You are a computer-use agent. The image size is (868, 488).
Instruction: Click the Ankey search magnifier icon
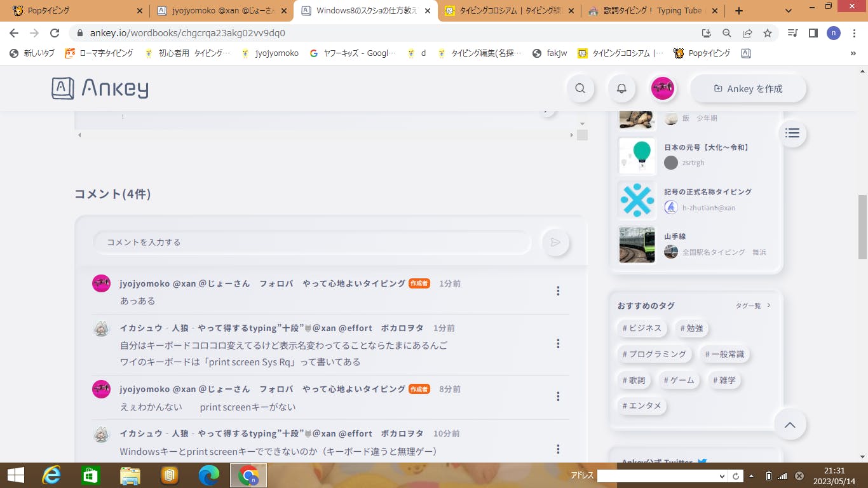pos(580,88)
